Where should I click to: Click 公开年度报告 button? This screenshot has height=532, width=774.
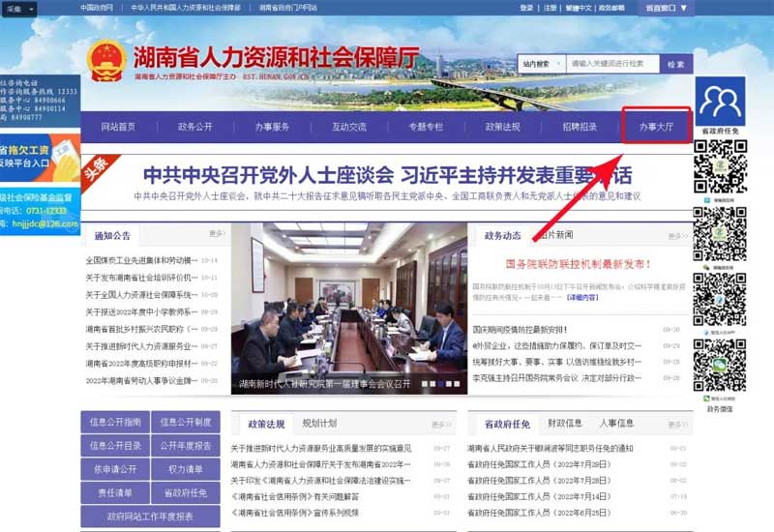click(x=186, y=446)
